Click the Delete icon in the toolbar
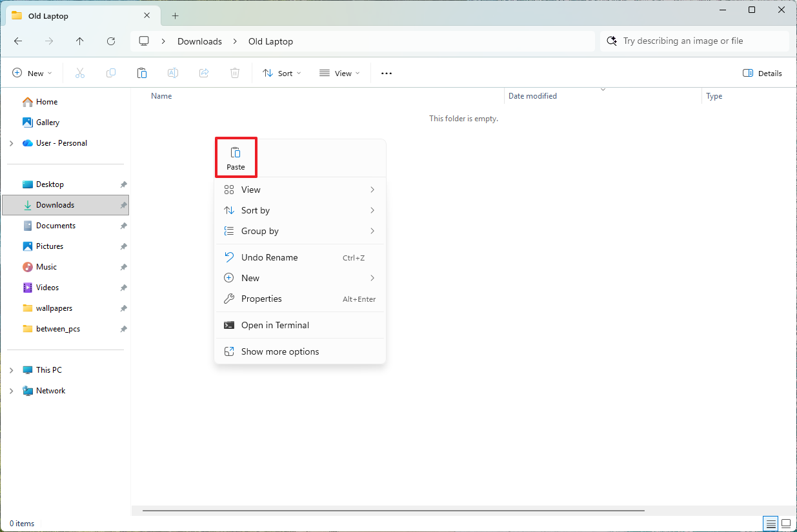797x532 pixels. [x=234, y=72]
